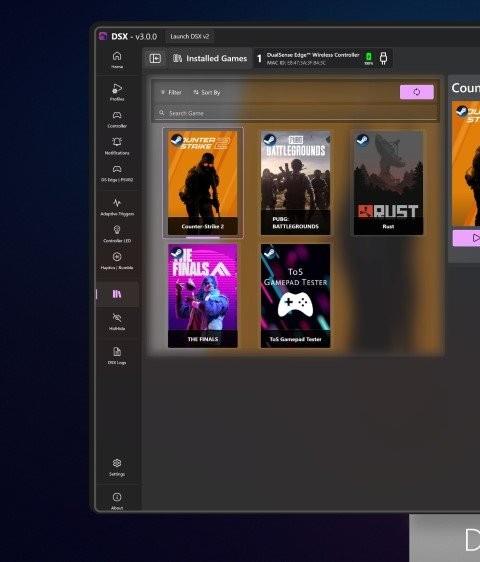
Task: Go to the Controller page
Action: coord(117,119)
